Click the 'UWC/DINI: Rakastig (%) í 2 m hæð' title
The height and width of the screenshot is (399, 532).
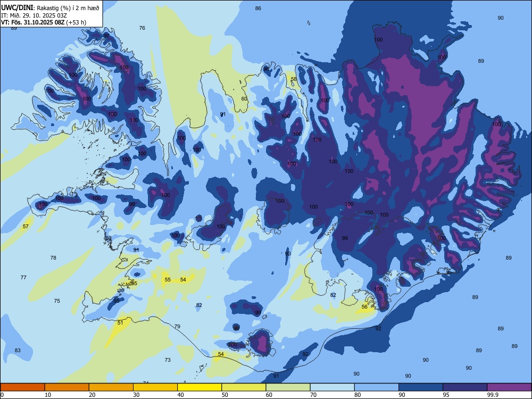pyautogui.click(x=50, y=8)
